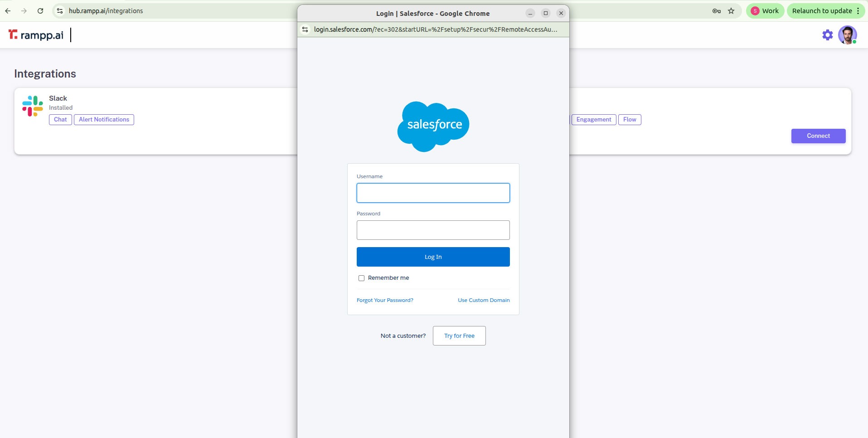
Task: Open the settings gear icon
Action: click(x=827, y=35)
